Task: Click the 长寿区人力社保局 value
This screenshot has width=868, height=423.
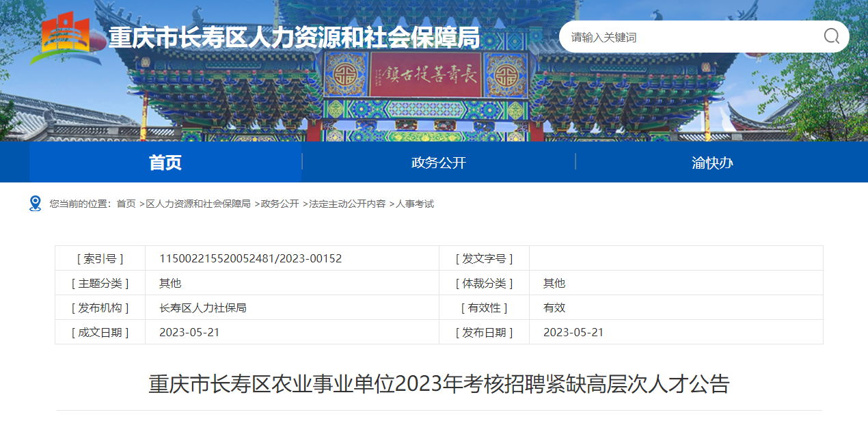Action: pos(203,308)
